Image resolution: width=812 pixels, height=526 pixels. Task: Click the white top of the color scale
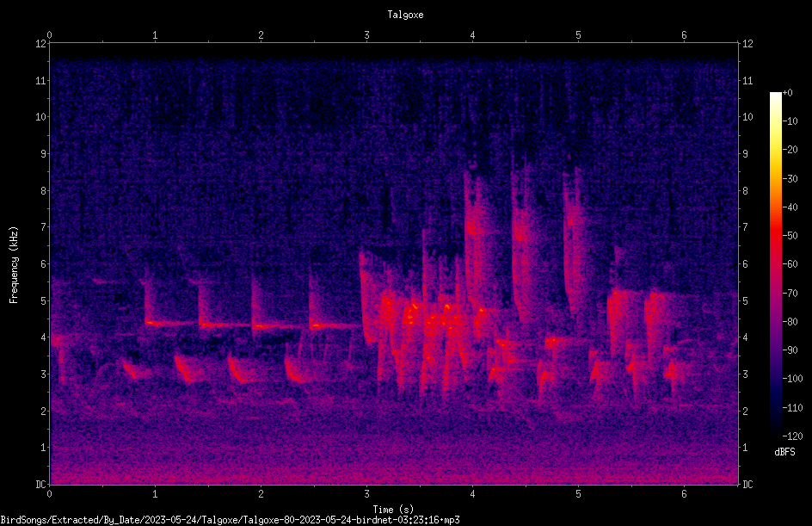775,96
